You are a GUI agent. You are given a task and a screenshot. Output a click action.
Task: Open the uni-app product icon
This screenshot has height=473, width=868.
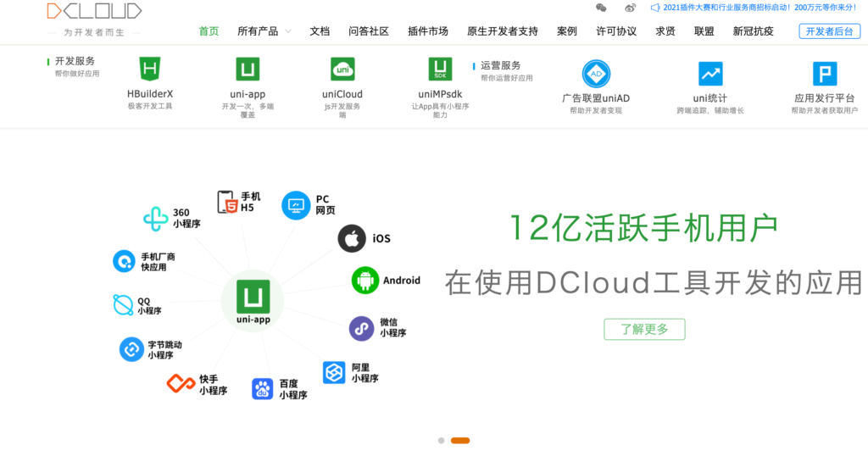248,70
